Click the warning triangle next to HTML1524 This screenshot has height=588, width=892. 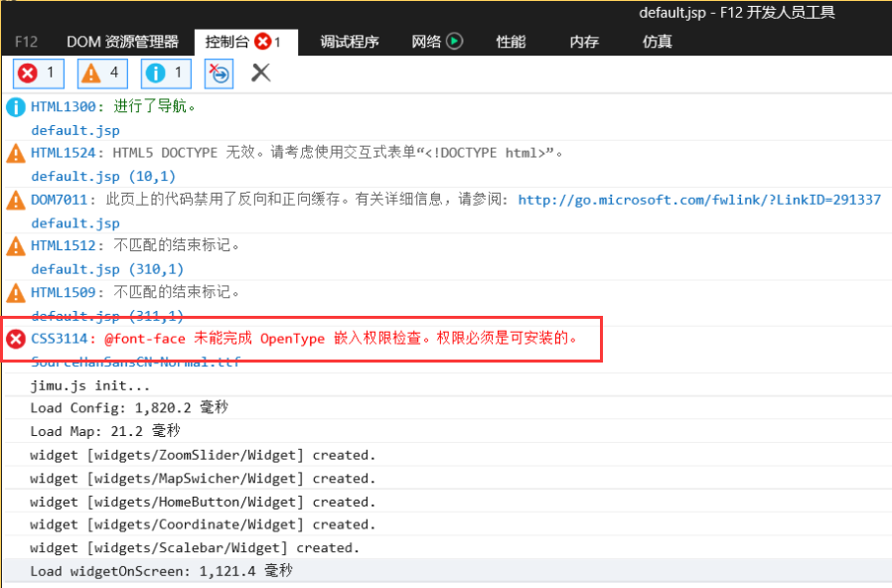point(14,153)
